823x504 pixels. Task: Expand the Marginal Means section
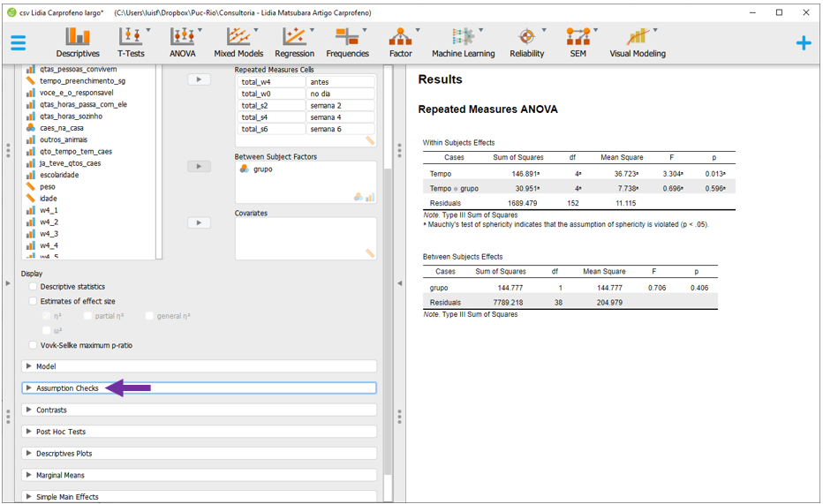coord(60,475)
